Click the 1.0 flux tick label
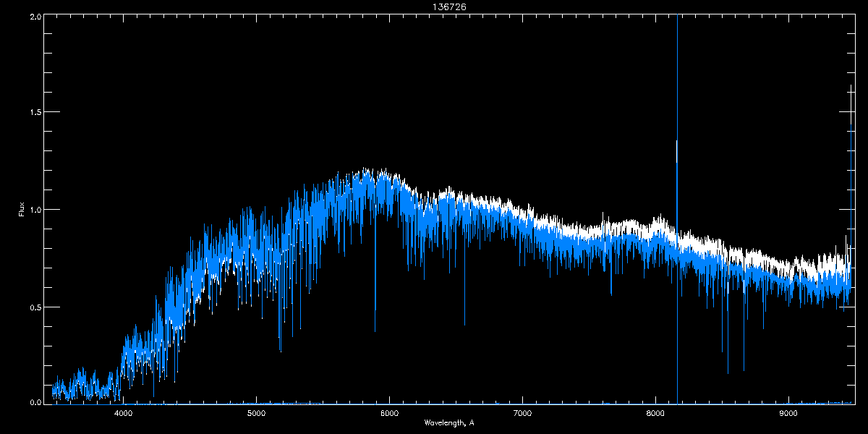 [x=35, y=210]
